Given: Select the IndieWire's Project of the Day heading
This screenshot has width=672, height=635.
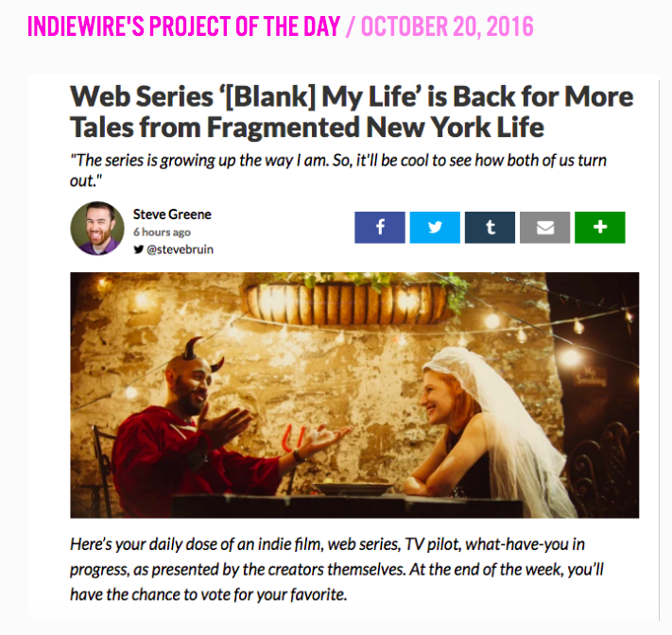Looking at the screenshot, I should pos(184,26).
